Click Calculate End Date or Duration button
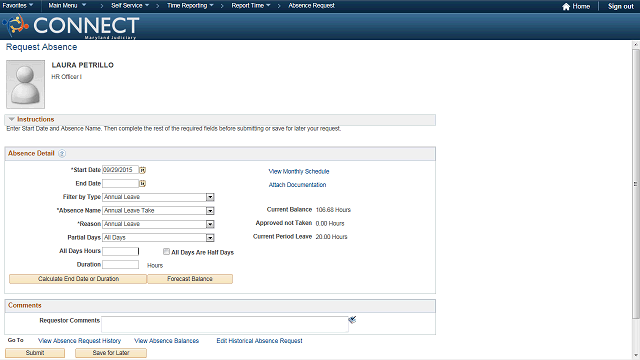This screenshot has width=640, height=360. coord(78,279)
